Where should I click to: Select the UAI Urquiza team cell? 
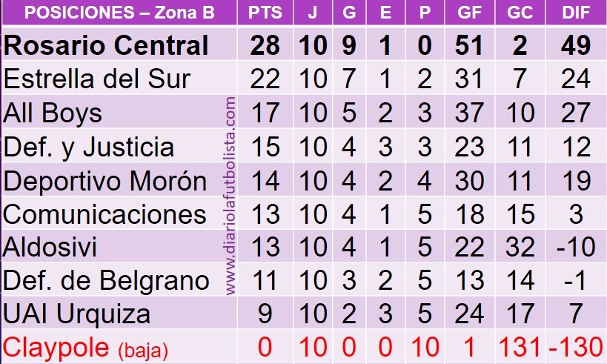coord(76,314)
